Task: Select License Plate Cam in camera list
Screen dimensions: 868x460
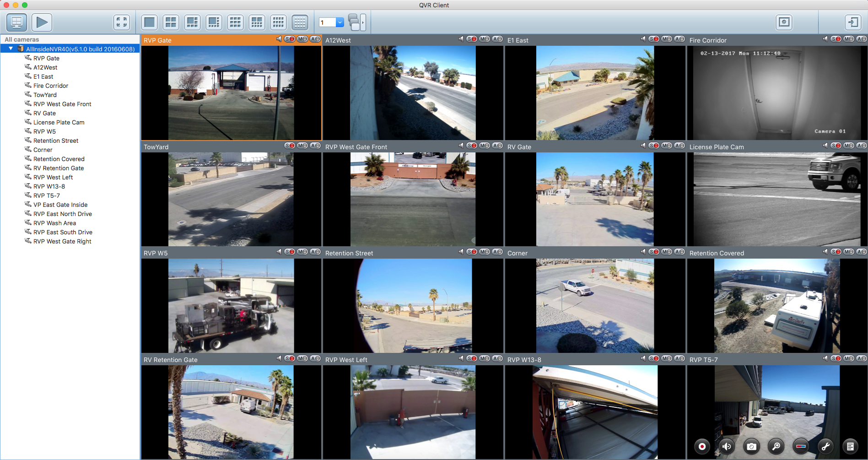Action: click(x=59, y=122)
